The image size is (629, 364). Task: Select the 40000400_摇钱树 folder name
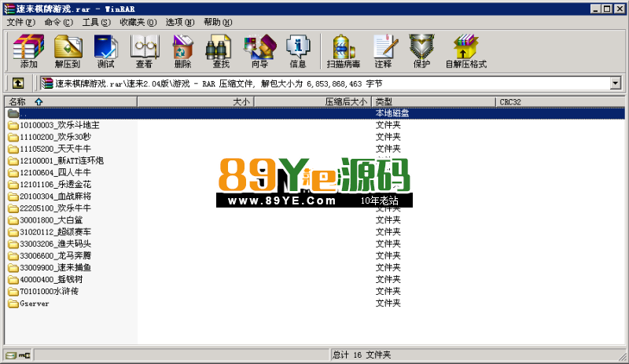[x=51, y=279]
